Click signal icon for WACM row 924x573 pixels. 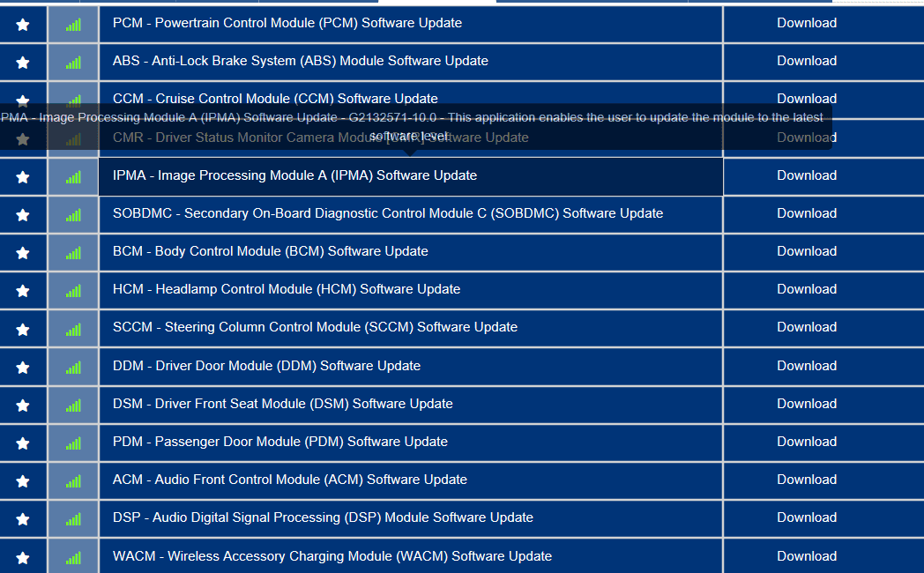[73, 558]
